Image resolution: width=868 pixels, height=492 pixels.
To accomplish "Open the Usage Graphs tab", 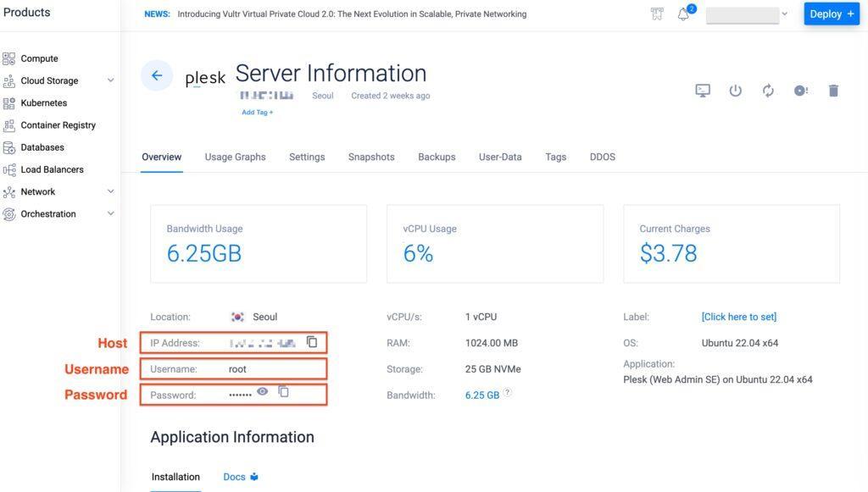I will [236, 157].
